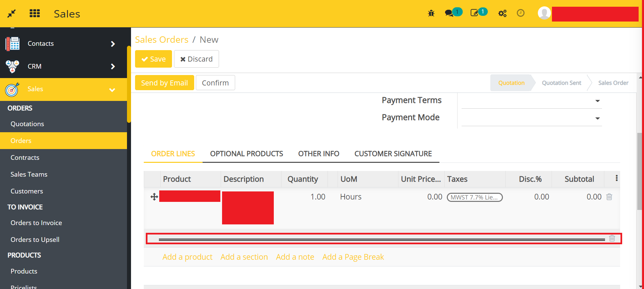Click the Quantity value 1.00
Image resolution: width=644 pixels, height=289 pixels.
318,197
